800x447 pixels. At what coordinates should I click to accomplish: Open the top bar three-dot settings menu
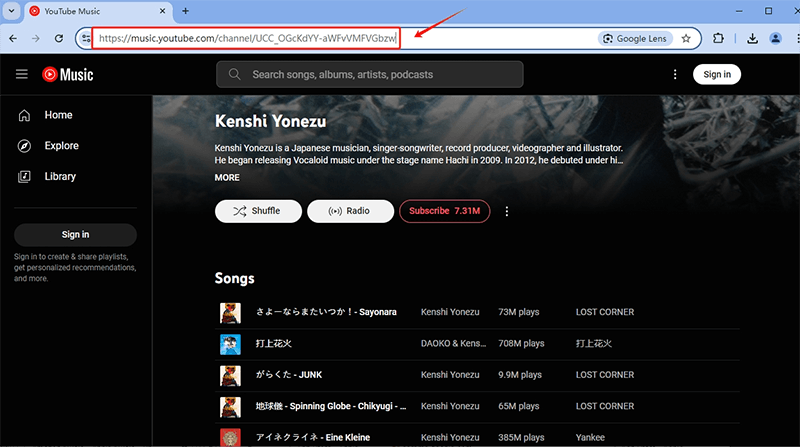[x=675, y=74]
